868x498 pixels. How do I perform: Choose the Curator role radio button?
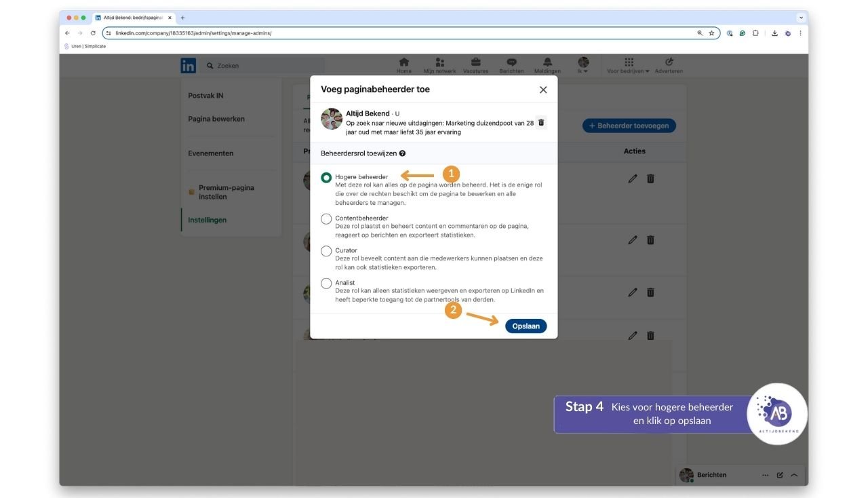[x=326, y=251]
